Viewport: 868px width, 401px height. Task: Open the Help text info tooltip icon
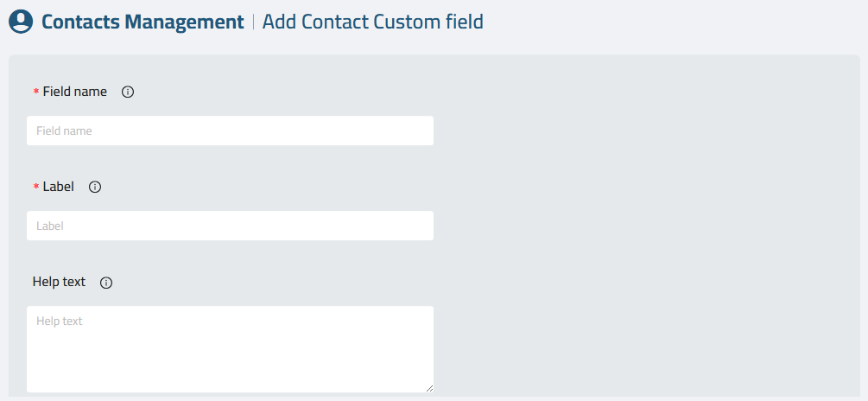pyautogui.click(x=106, y=283)
